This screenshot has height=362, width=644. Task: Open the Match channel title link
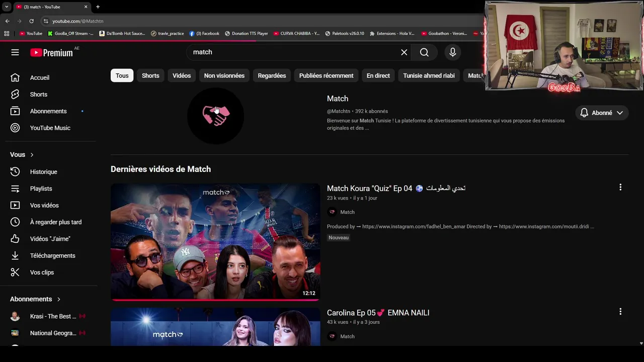(x=338, y=99)
